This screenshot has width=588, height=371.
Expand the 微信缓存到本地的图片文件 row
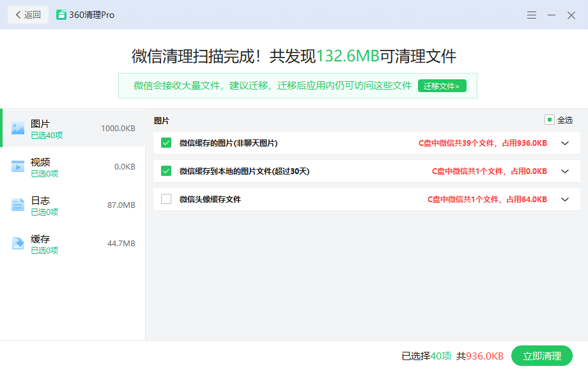pyautogui.click(x=565, y=171)
